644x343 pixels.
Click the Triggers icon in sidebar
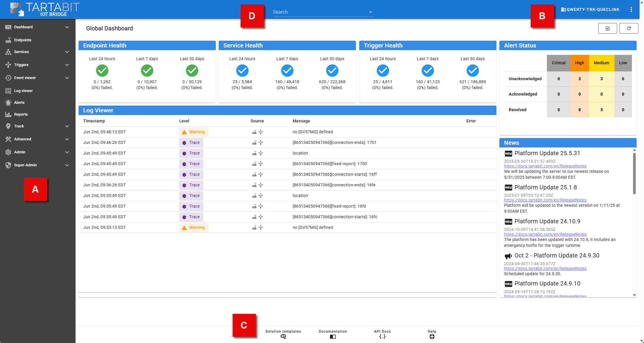(x=8, y=65)
